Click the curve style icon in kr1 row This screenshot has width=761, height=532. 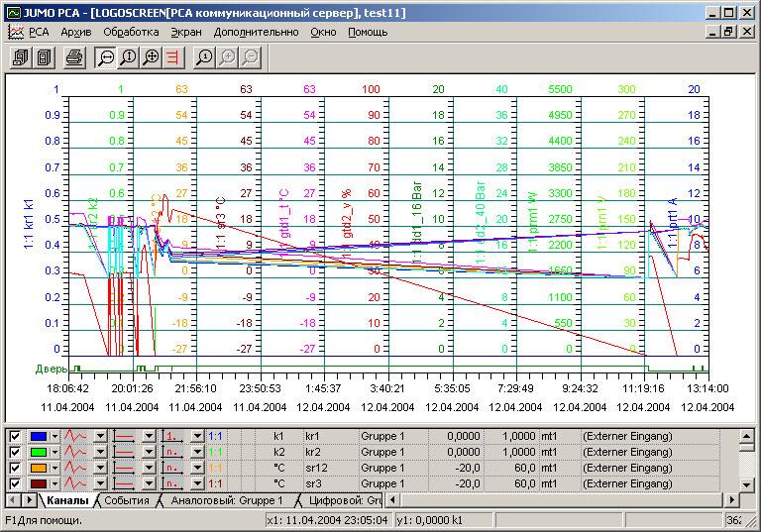pos(75,436)
